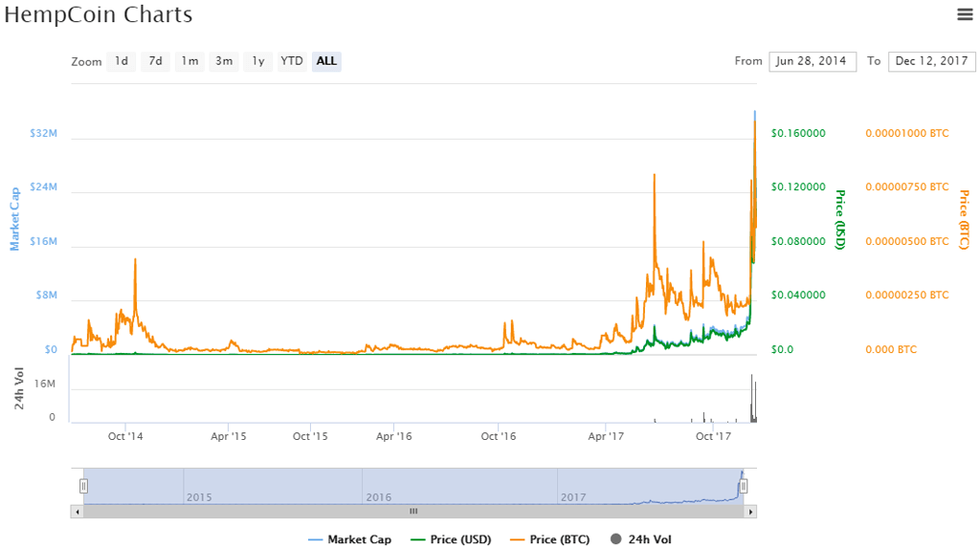Set zoom range to 1m
The height and width of the screenshot is (549, 980).
point(190,61)
